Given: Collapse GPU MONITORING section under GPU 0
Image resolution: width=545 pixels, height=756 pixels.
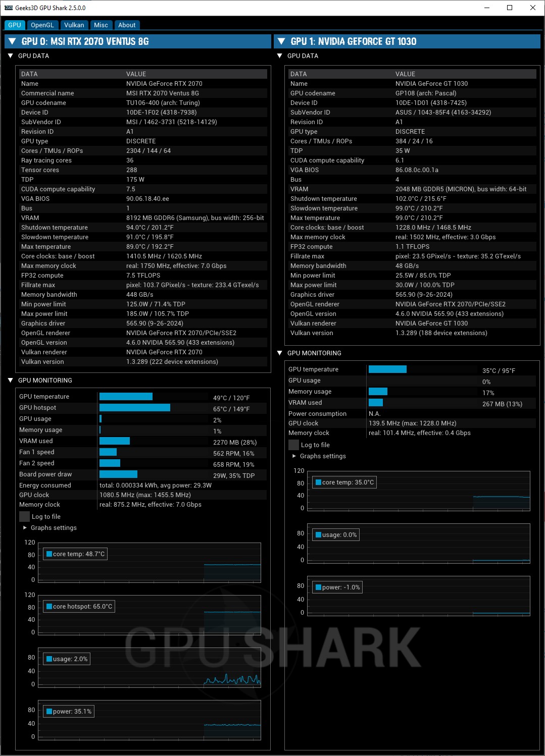Looking at the screenshot, I should coord(11,381).
